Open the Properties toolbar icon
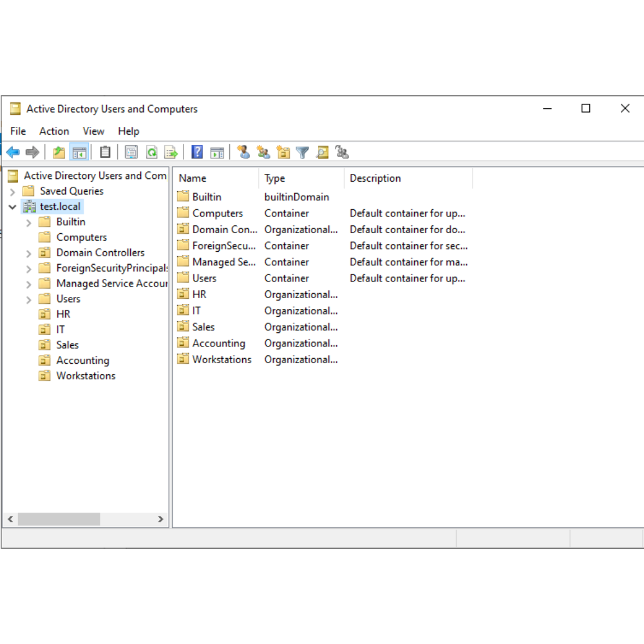The width and height of the screenshot is (644, 644). (x=131, y=153)
